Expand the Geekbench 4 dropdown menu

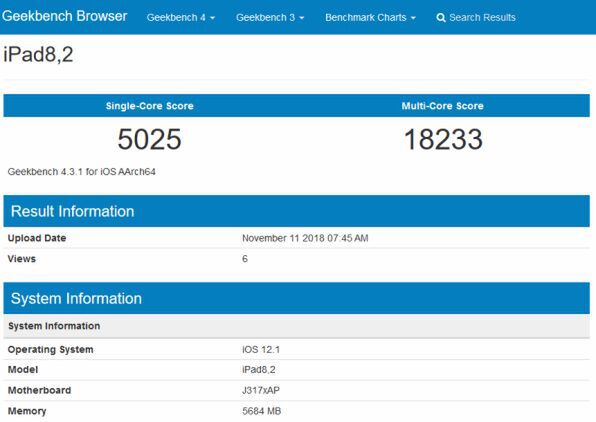(181, 17)
